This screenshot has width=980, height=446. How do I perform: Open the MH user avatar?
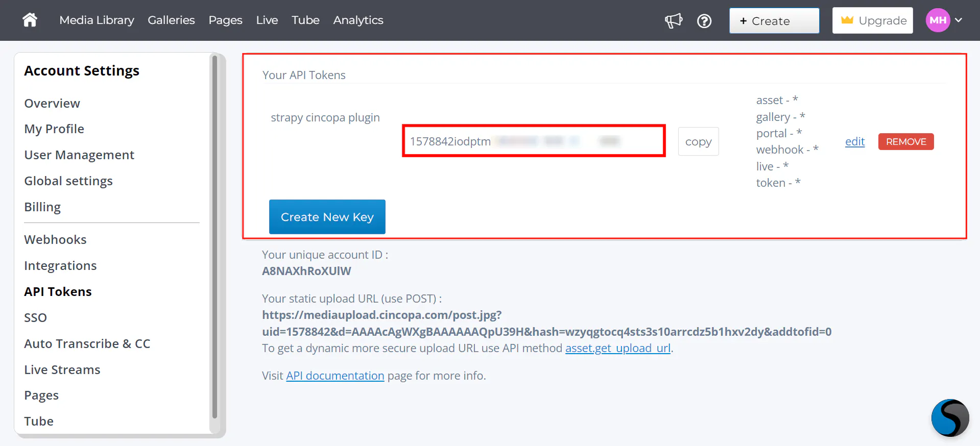tap(938, 20)
